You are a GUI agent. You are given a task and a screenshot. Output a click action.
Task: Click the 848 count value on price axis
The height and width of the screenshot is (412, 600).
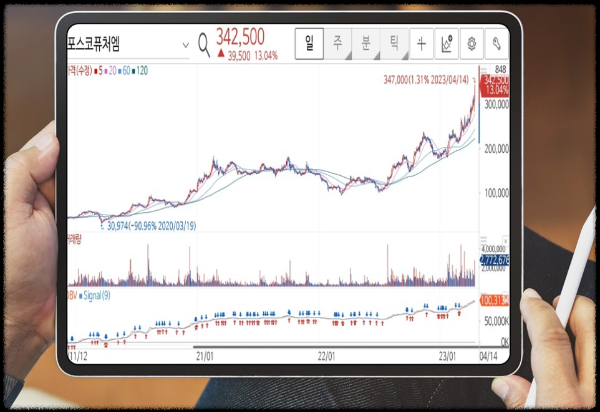[x=500, y=70]
